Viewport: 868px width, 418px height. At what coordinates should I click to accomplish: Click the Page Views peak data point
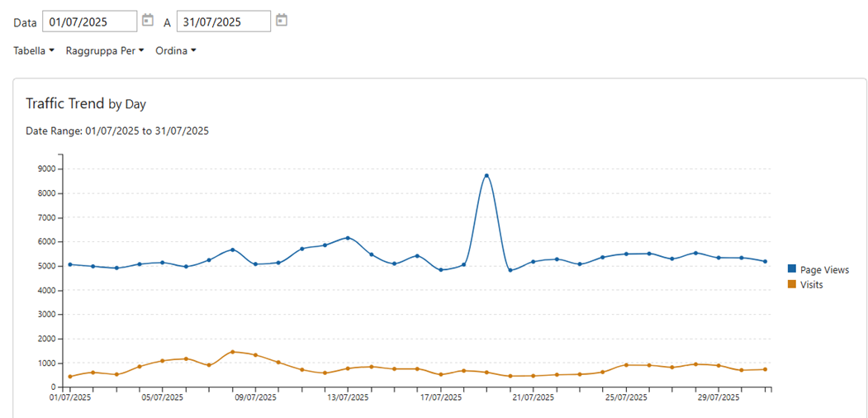(x=487, y=176)
